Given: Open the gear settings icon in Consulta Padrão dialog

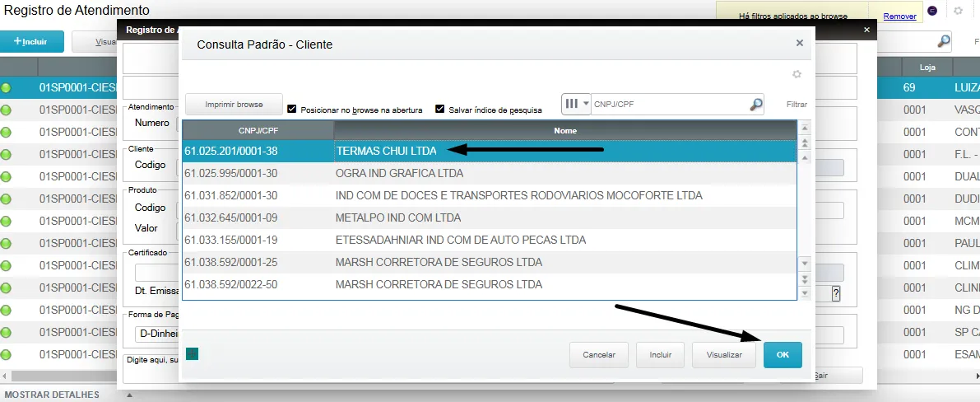Looking at the screenshot, I should click(797, 74).
